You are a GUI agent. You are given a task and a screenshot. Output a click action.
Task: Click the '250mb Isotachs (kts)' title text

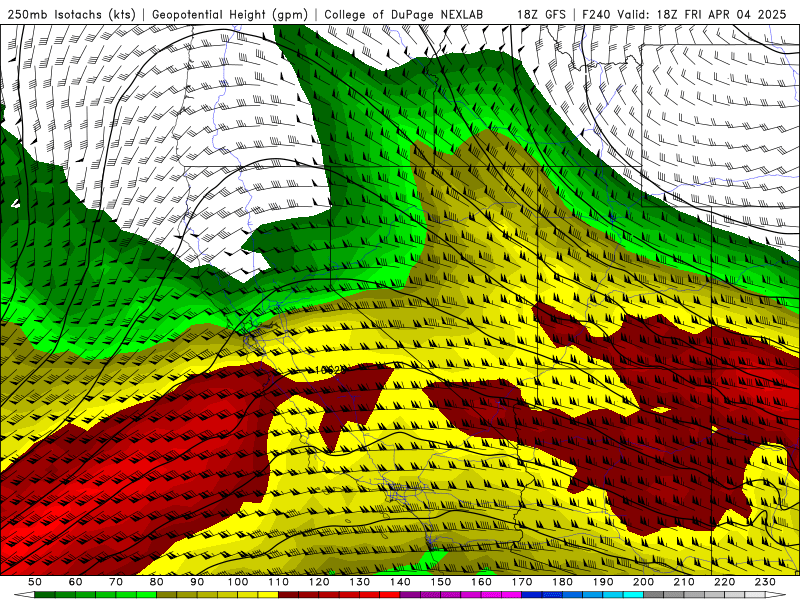pyautogui.click(x=72, y=15)
